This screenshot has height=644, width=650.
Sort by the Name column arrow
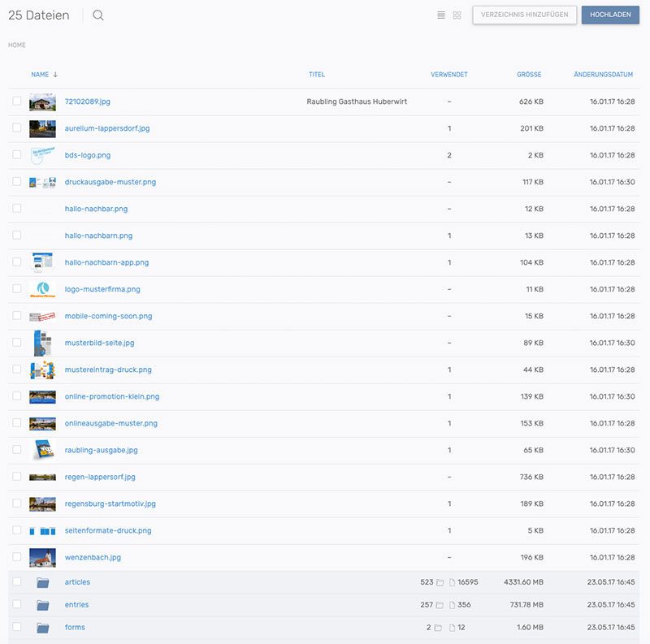[x=55, y=75]
